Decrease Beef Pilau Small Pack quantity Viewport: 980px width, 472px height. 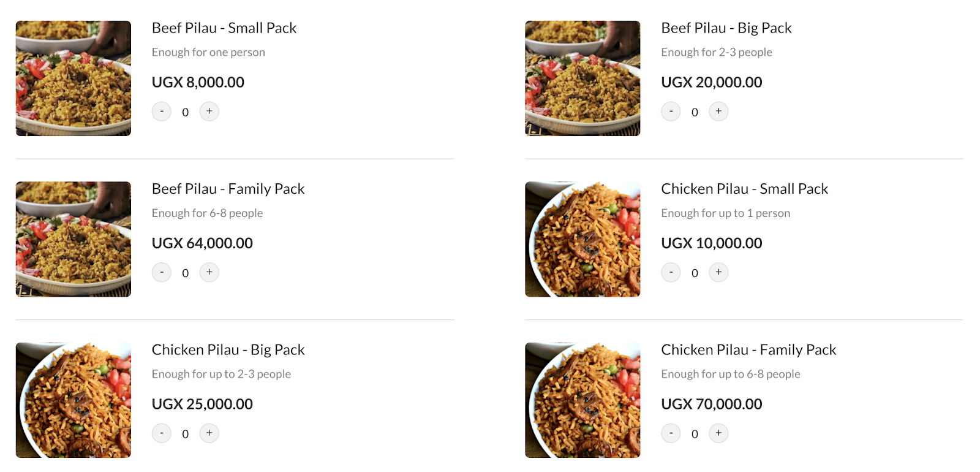162,112
